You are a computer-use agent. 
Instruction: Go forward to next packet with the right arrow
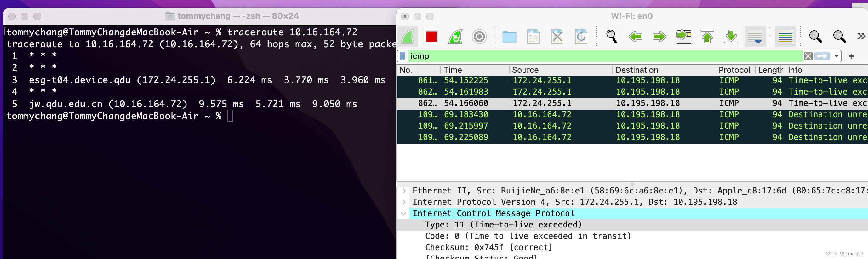click(659, 37)
